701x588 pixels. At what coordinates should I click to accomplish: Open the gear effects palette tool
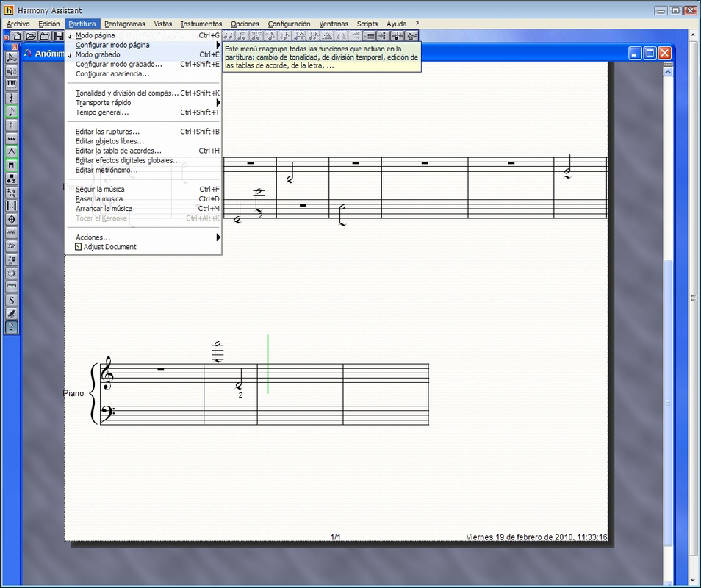pos(12,273)
